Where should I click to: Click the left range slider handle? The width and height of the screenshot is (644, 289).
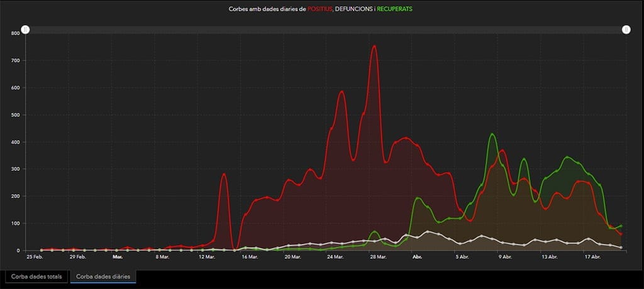[x=25, y=30]
